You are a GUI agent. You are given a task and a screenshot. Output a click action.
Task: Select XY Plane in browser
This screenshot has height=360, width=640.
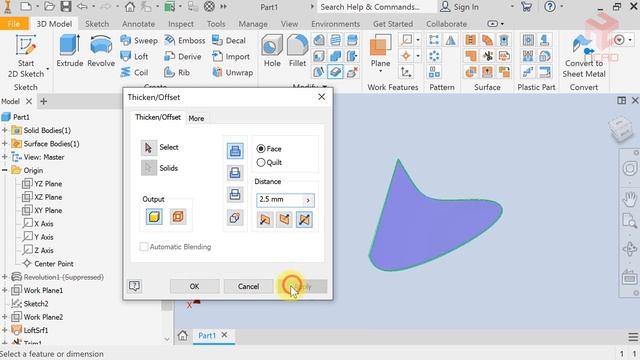pos(42,210)
